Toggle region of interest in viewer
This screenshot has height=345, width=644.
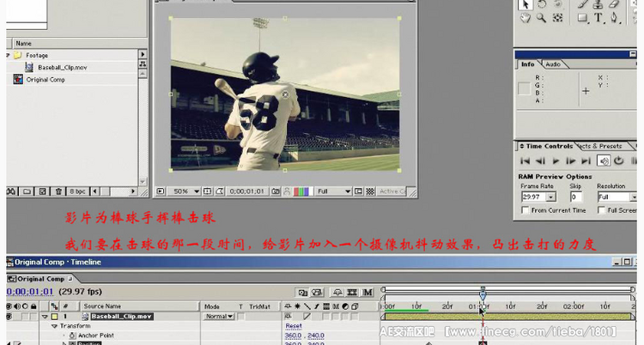point(359,191)
